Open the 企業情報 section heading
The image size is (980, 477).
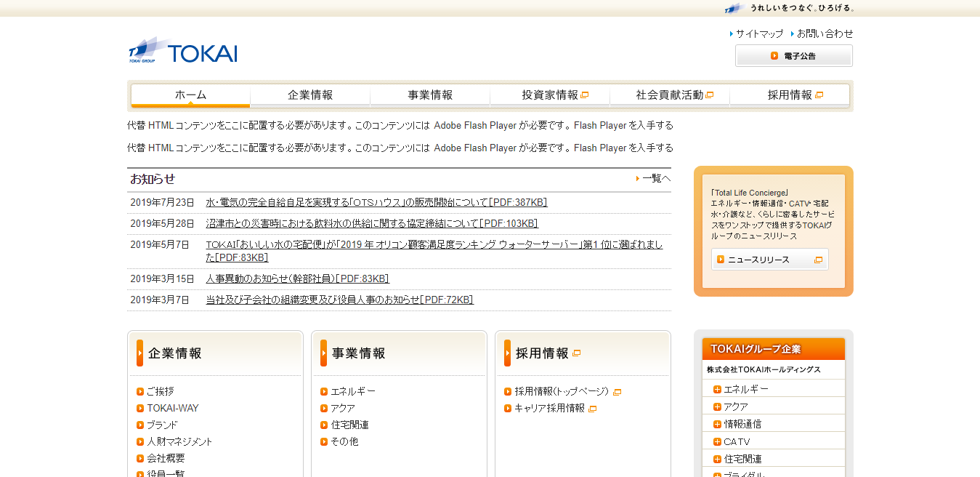[175, 353]
